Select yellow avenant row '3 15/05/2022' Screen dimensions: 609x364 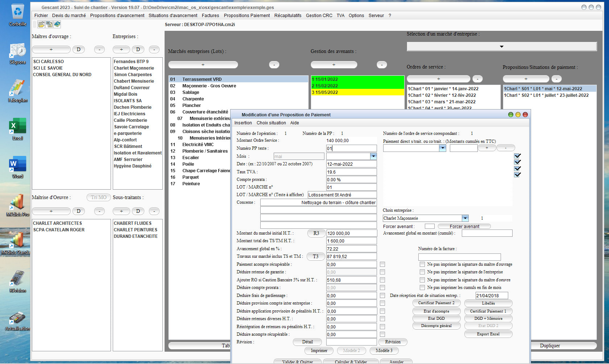coord(357,92)
